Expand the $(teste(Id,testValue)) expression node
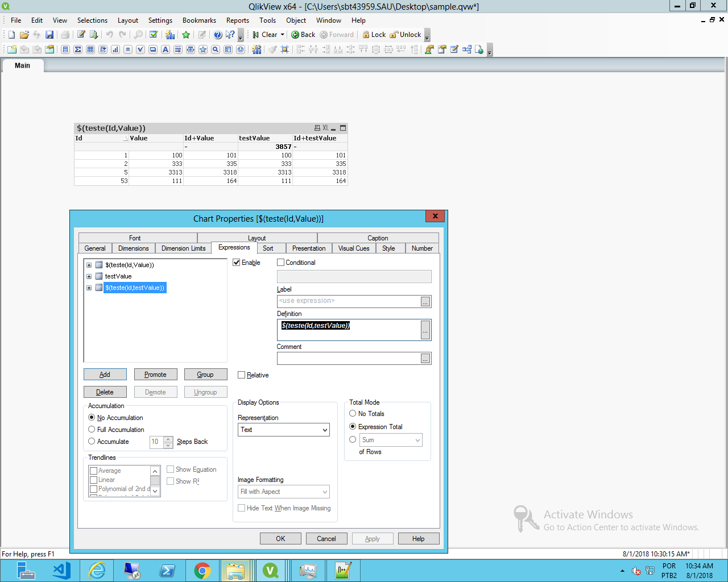This screenshot has height=582, width=728. click(89, 288)
